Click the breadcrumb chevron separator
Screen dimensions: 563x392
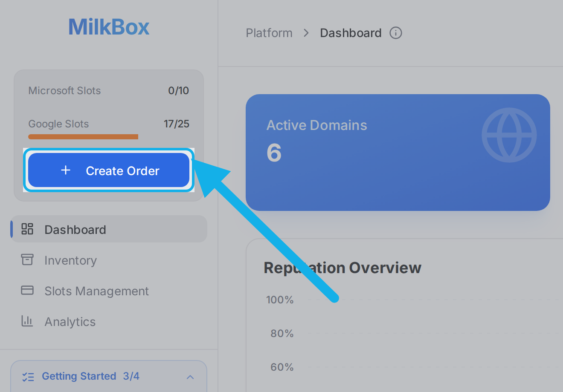306,33
